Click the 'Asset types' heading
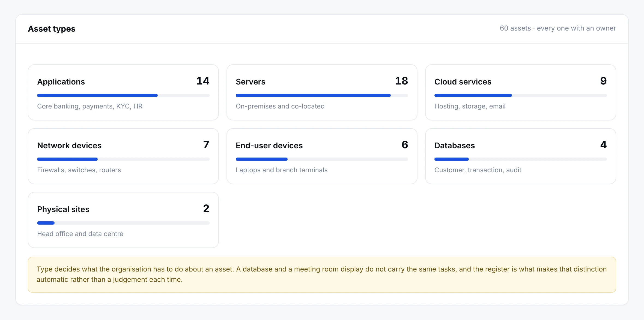644x320 pixels. point(52,29)
